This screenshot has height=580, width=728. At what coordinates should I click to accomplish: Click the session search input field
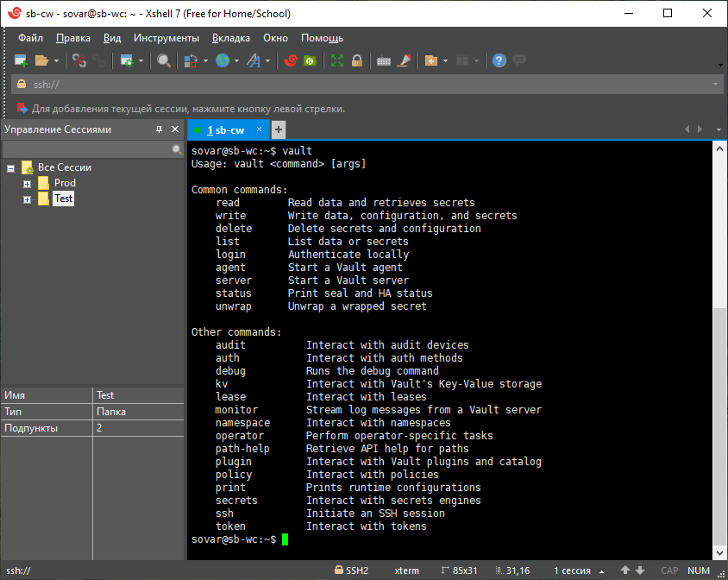click(x=86, y=149)
